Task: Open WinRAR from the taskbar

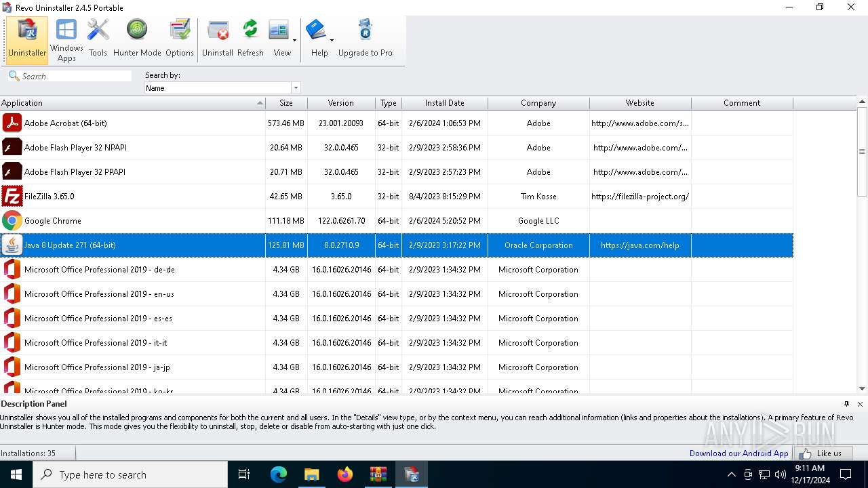Action: 378,474
